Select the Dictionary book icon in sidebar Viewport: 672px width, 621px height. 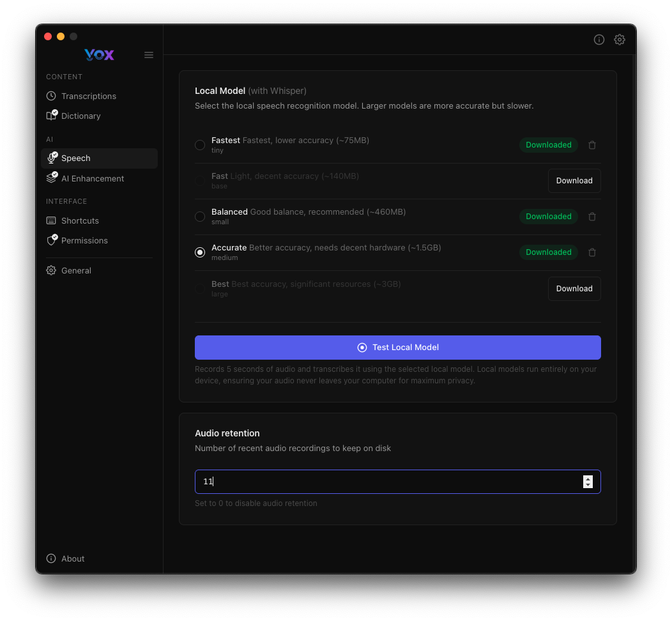click(51, 116)
